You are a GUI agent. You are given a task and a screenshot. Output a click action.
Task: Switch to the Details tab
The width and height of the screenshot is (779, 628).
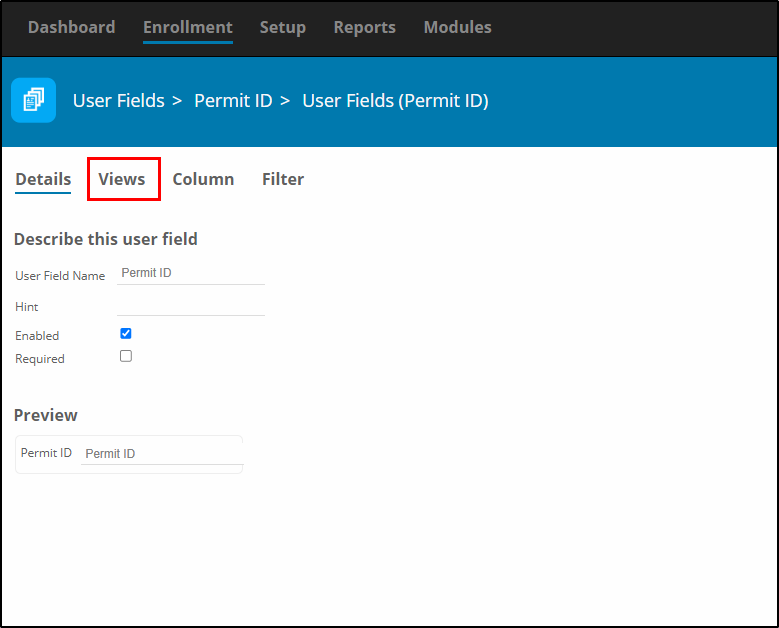click(x=43, y=179)
